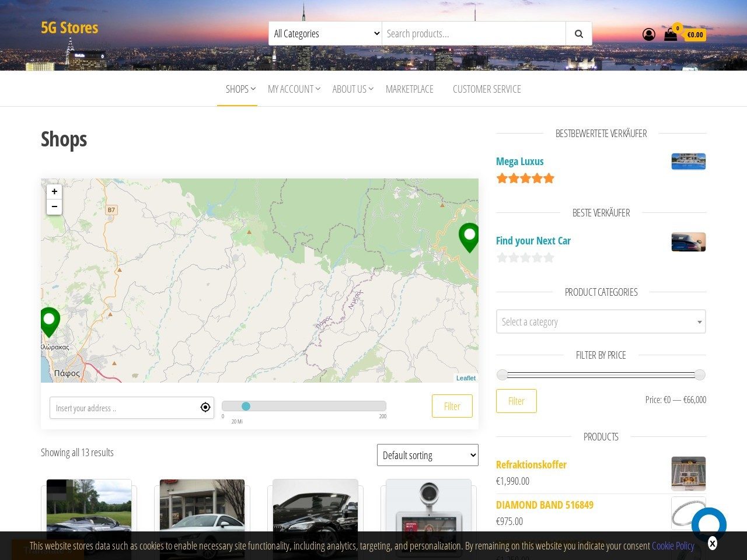The image size is (747, 560).
Task: Go to Shops menu item
Action: coord(237,89)
